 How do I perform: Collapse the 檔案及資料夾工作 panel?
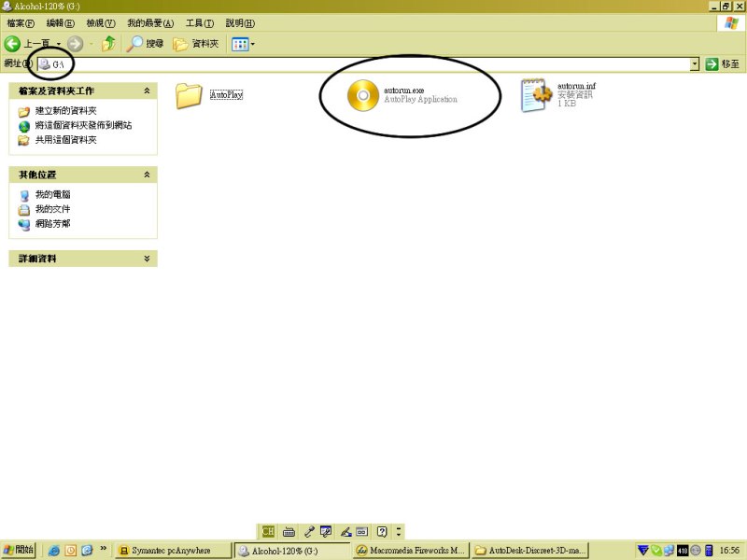coord(147,91)
